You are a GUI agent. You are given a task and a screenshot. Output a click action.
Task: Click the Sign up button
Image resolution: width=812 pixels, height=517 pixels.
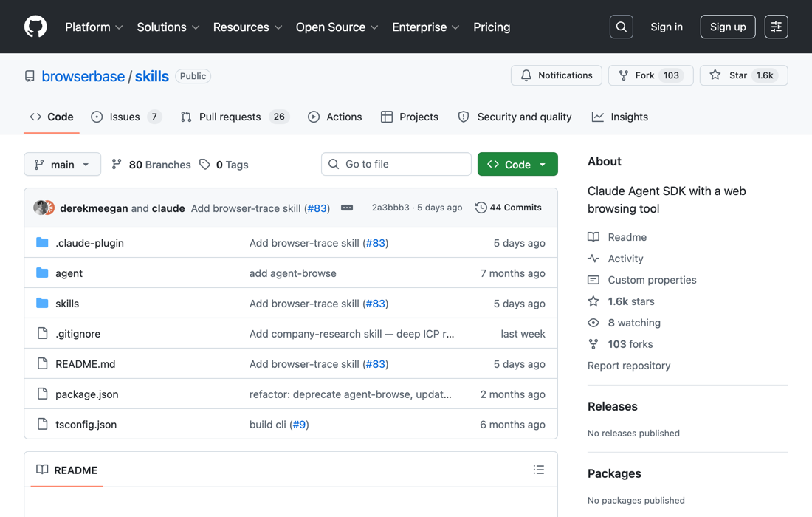[x=728, y=27]
